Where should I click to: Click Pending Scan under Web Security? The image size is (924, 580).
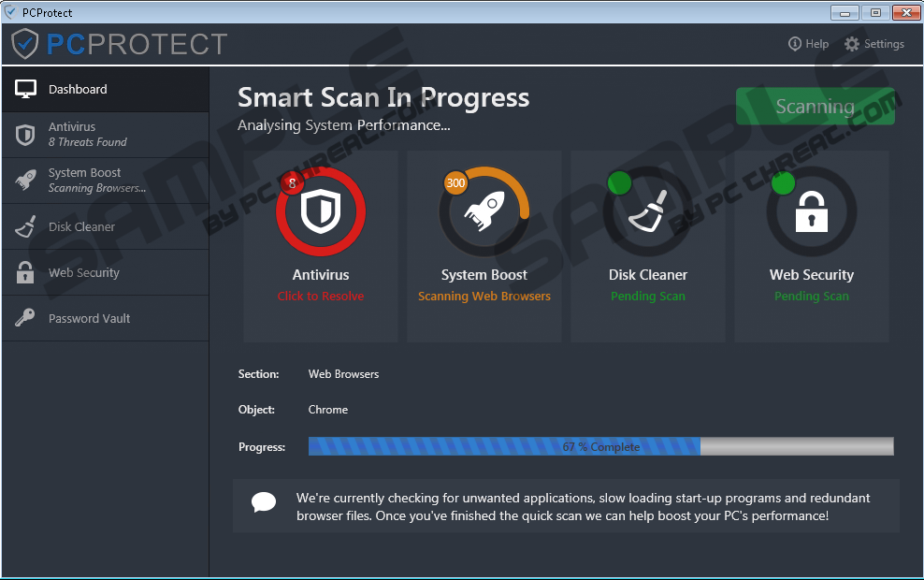pyautogui.click(x=812, y=296)
